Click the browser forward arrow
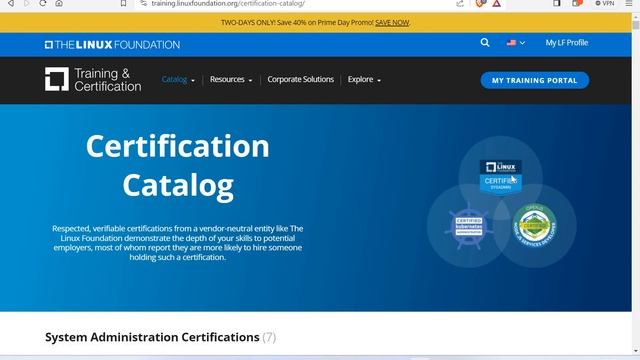The height and width of the screenshot is (360, 640). (x=27, y=3)
